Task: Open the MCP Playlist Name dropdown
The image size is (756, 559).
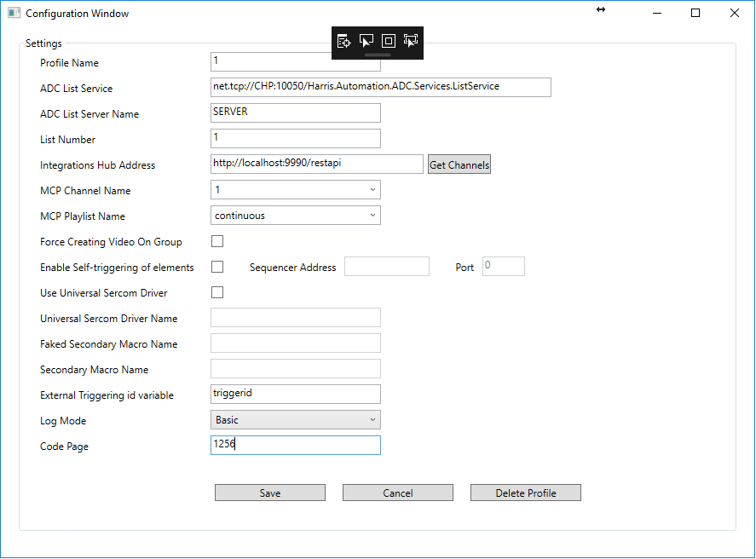Action: pos(295,216)
